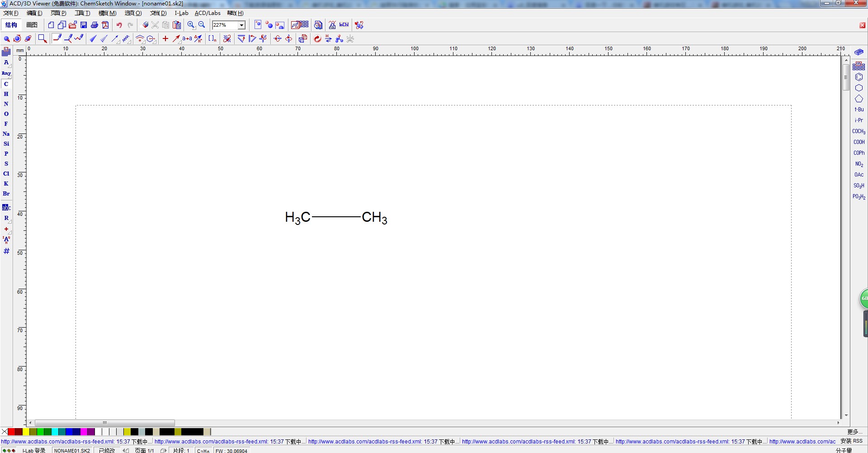Select Chlorine from the atom sidebar

point(6,173)
